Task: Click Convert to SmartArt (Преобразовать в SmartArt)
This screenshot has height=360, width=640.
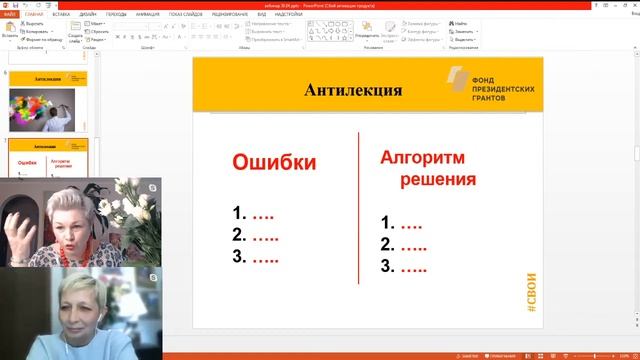Action: 273,40
